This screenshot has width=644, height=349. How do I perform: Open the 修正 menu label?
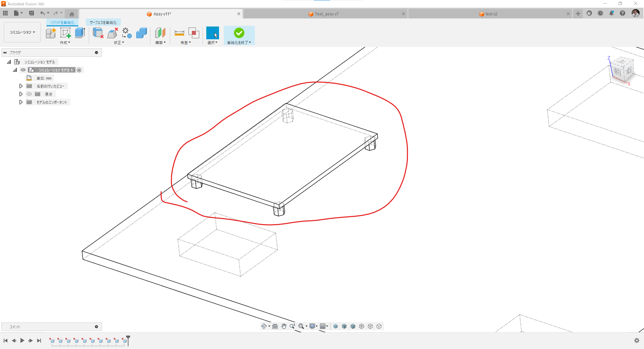click(119, 43)
